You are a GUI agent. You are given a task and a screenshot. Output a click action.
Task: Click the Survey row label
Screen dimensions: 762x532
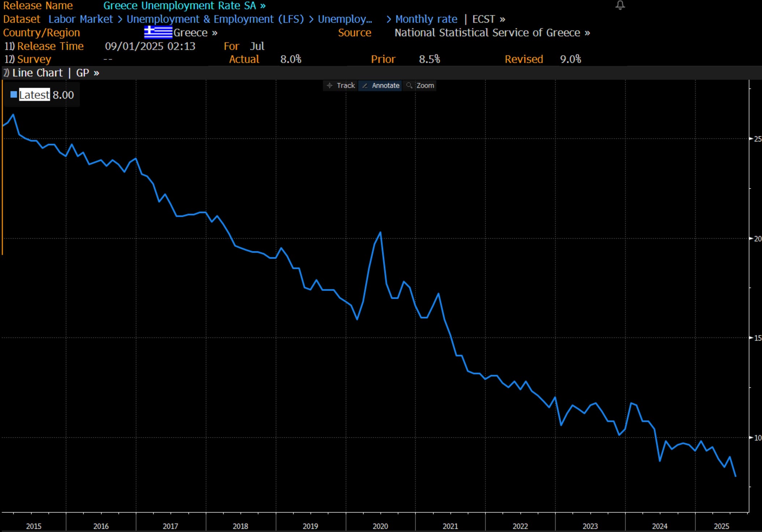[x=34, y=59]
